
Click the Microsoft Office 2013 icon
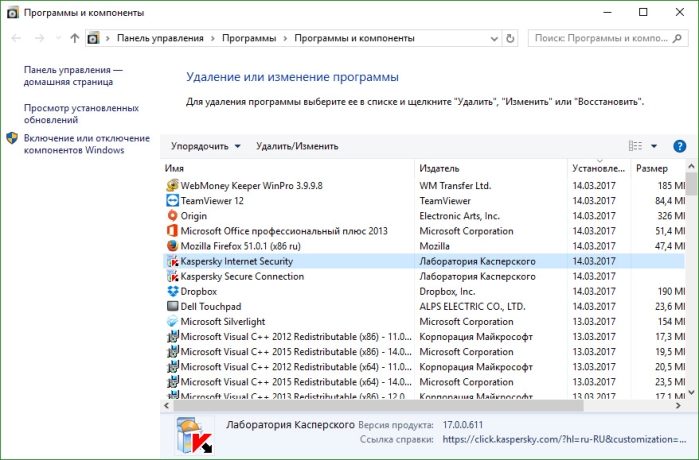pyautogui.click(x=172, y=231)
